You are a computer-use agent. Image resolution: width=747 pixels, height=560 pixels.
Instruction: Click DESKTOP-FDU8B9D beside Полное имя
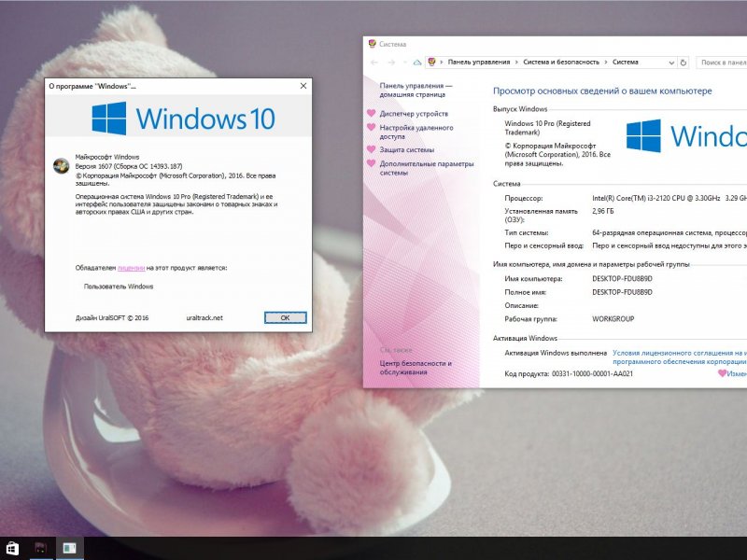coord(622,292)
